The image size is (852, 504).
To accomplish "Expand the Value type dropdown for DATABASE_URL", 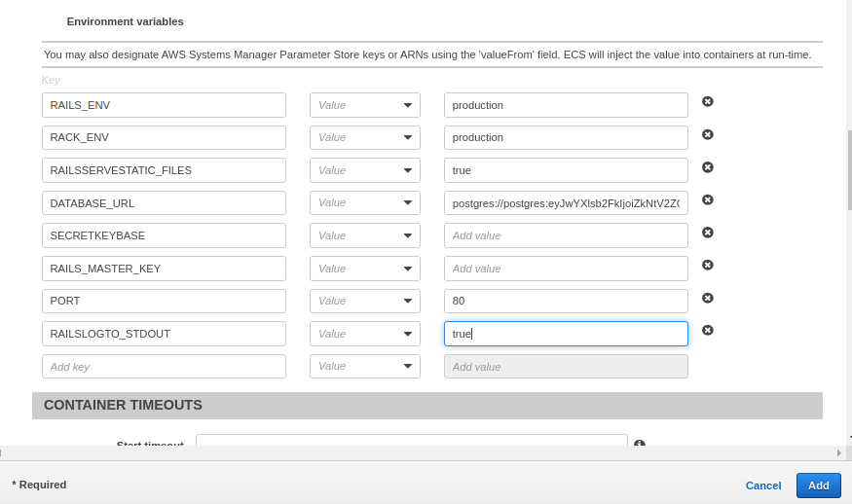I will pyautogui.click(x=365, y=203).
